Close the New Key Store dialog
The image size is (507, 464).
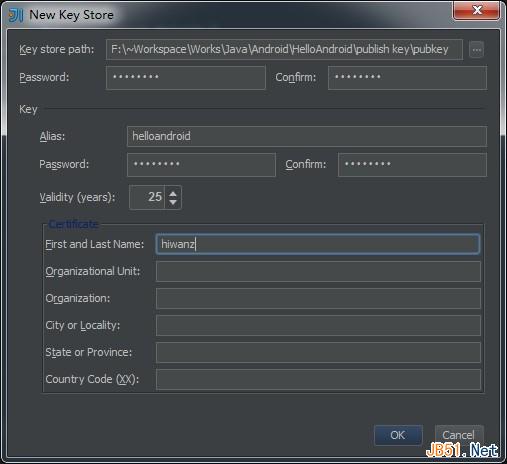click(x=476, y=10)
